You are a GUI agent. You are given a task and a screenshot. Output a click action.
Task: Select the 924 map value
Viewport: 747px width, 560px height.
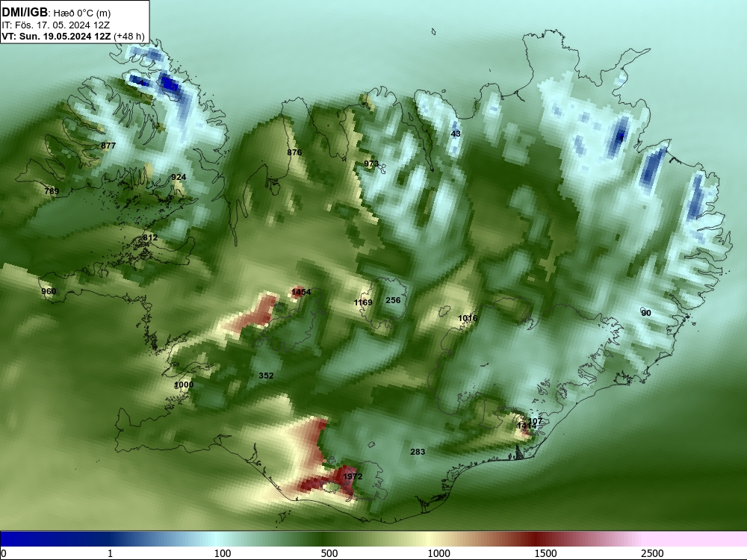pos(179,177)
